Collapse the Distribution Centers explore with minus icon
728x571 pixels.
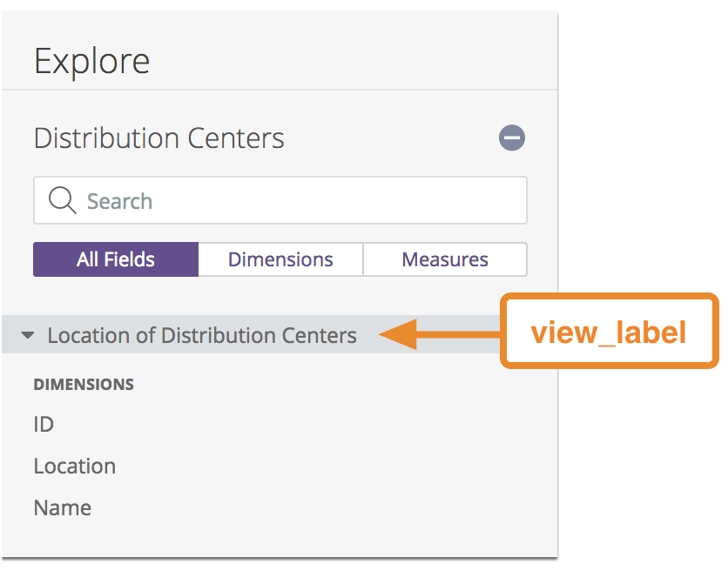click(x=512, y=138)
